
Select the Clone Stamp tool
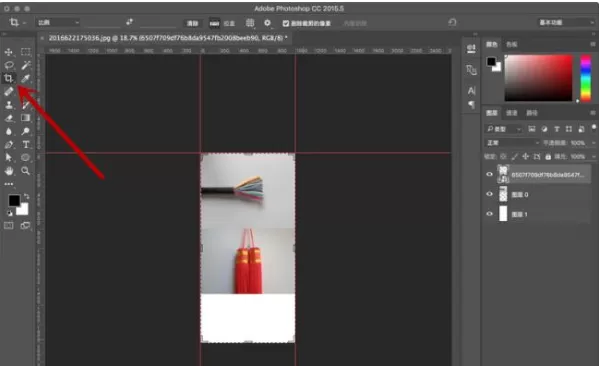pos(9,105)
